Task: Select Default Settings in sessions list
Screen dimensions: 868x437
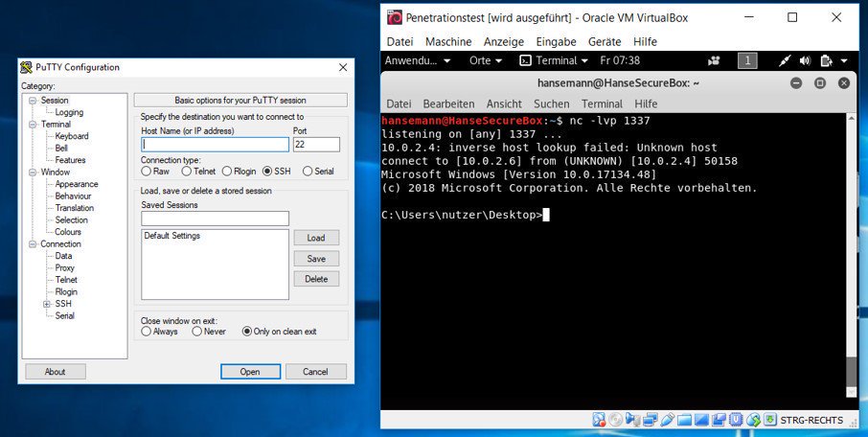Action: tap(172, 236)
